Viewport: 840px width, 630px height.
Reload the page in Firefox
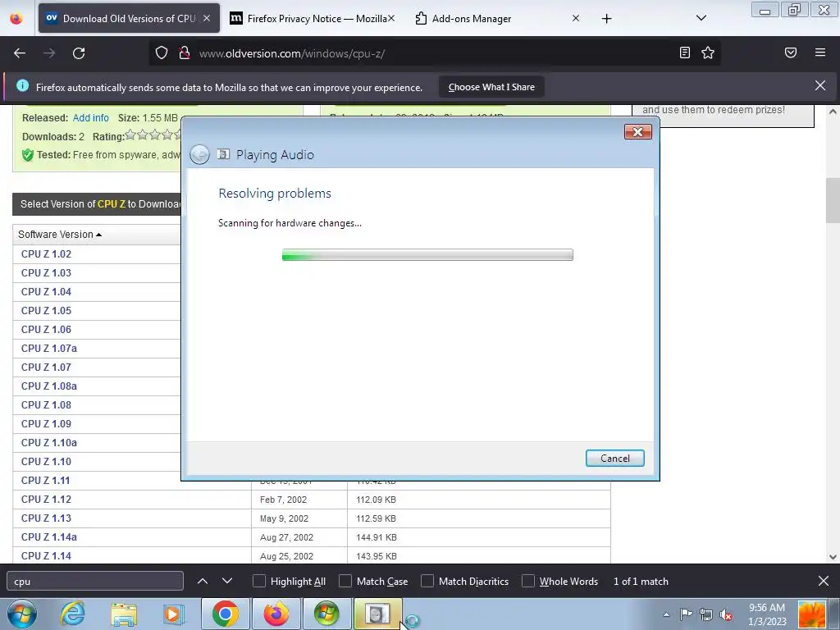[x=79, y=53]
